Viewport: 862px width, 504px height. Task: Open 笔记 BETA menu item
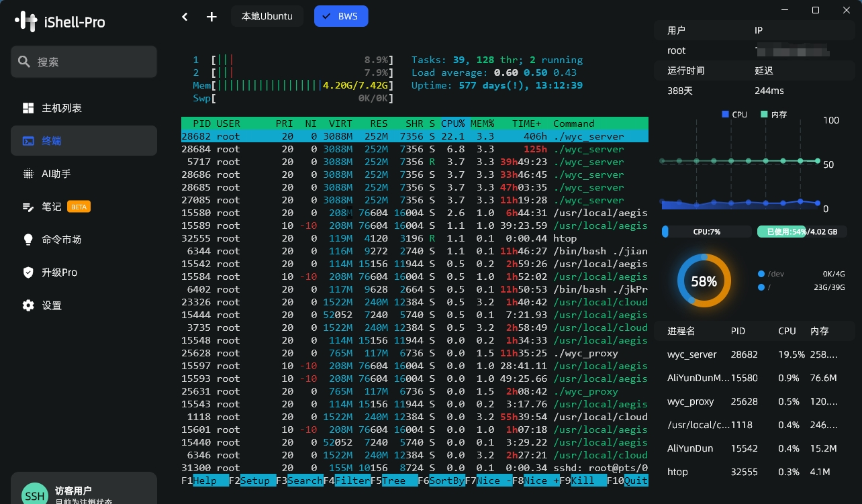[84, 207]
